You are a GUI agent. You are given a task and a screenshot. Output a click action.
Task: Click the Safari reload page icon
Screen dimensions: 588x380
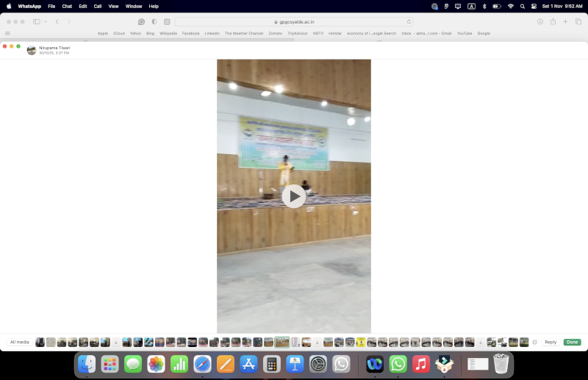[409, 22]
